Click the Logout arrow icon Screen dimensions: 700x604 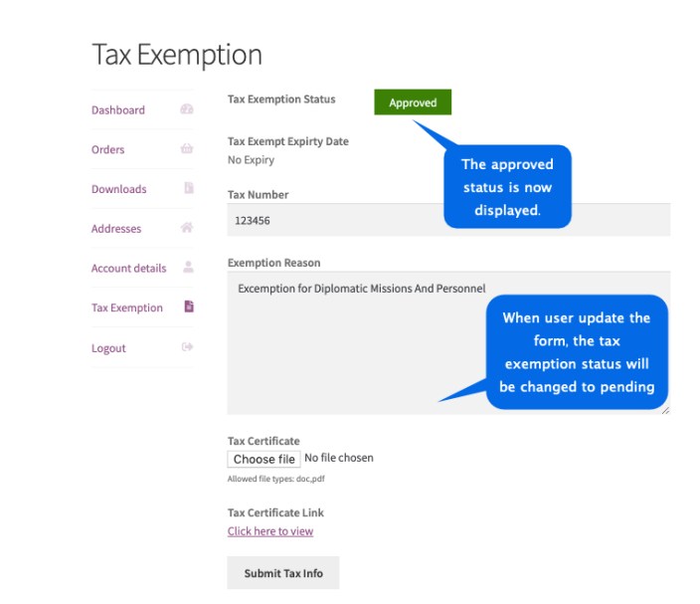[187, 346]
